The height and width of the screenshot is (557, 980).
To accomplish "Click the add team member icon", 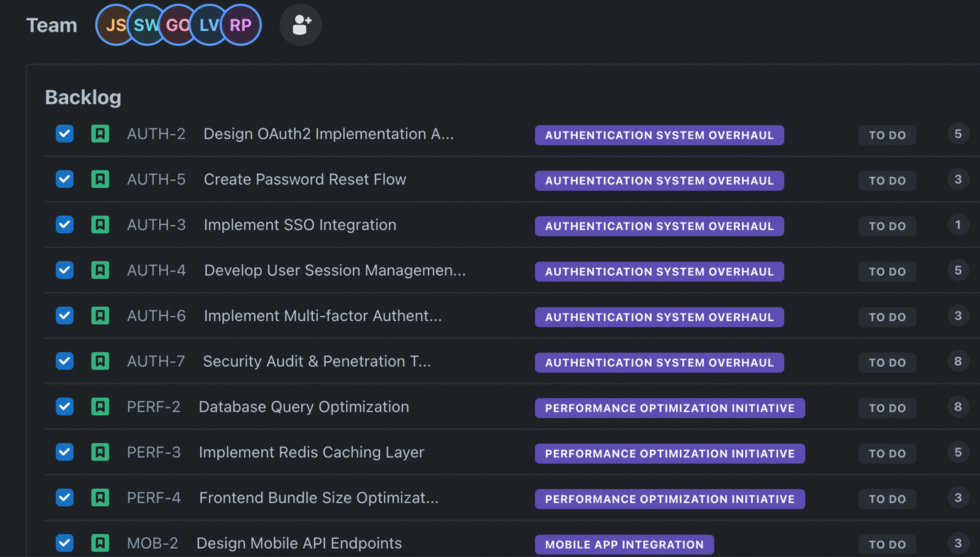I will (x=301, y=25).
